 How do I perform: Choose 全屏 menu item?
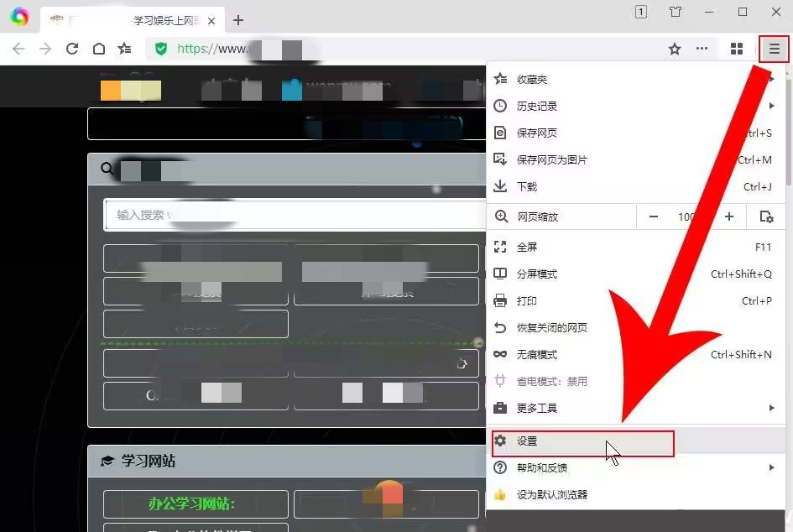click(635, 247)
